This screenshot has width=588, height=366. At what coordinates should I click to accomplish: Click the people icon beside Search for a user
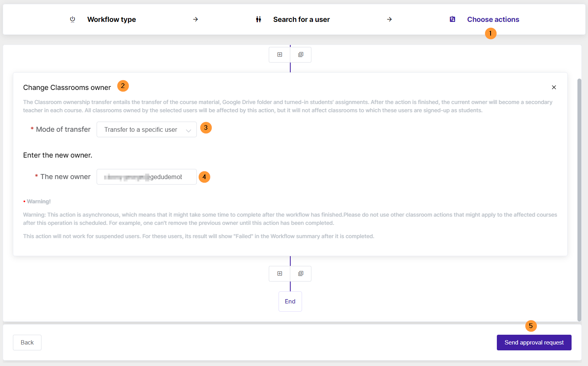pos(259,20)
